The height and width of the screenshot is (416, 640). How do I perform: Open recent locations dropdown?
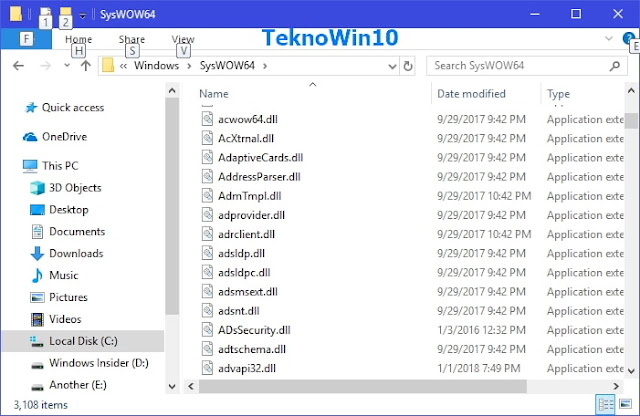click(x=67, y=65)
